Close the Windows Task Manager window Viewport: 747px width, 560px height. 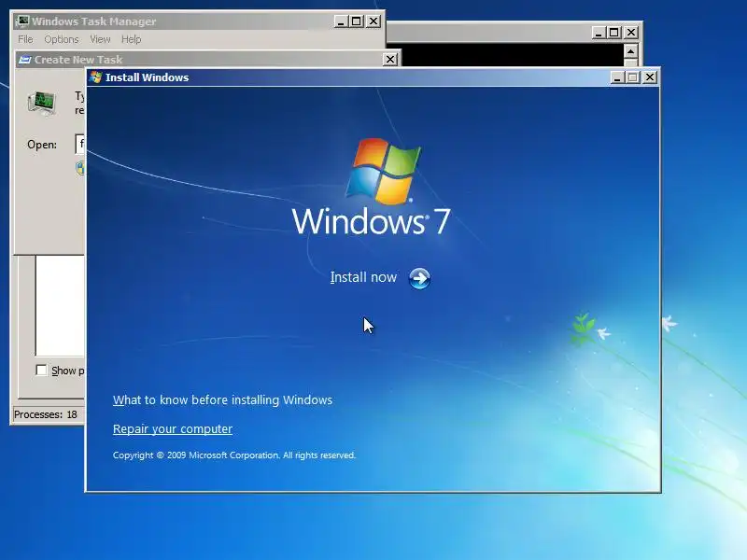373,21
